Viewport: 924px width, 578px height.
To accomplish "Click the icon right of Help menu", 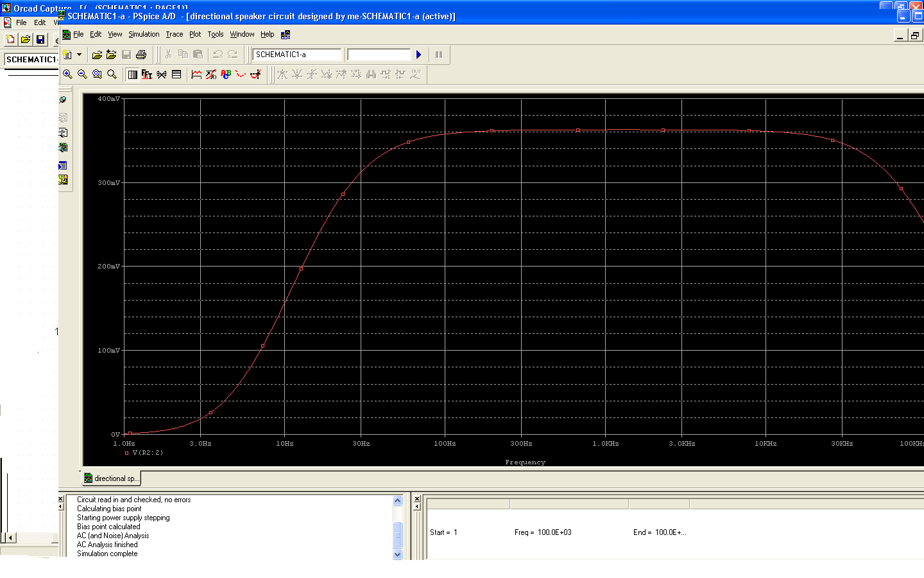I will pyautogui.click(x=286, y=35).
